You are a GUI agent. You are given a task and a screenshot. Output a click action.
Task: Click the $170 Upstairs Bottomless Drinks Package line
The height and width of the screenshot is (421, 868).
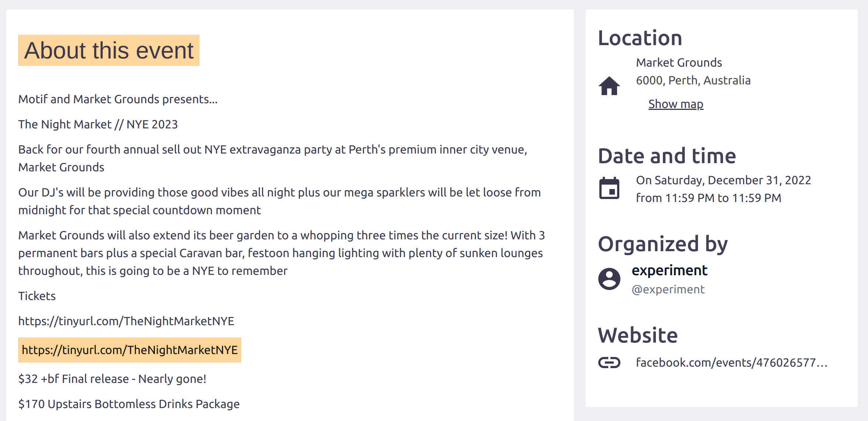point(129,404)
